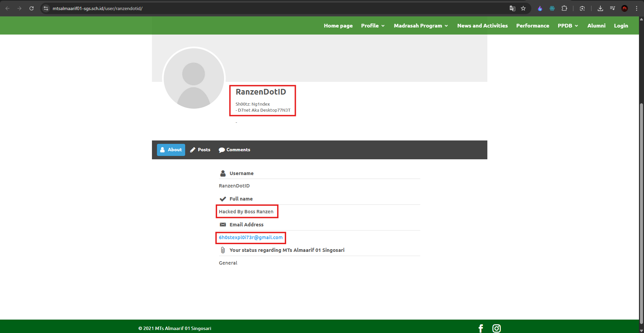Open Chrome's three-dot menu
Screen dimensions: 644x333
pyautogui.click(x=637, y=8)
